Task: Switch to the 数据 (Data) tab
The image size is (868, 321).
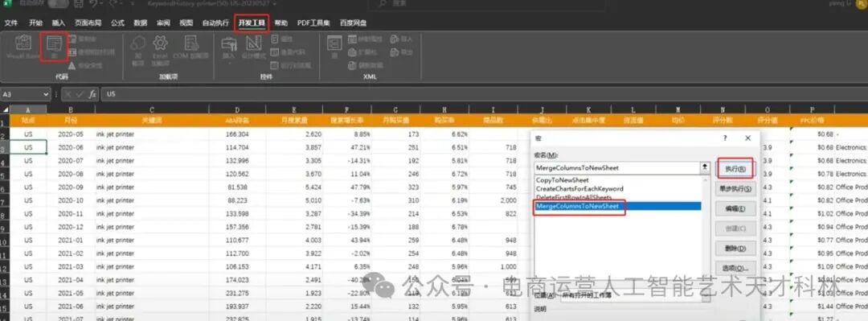Action: tap(141, 23)
